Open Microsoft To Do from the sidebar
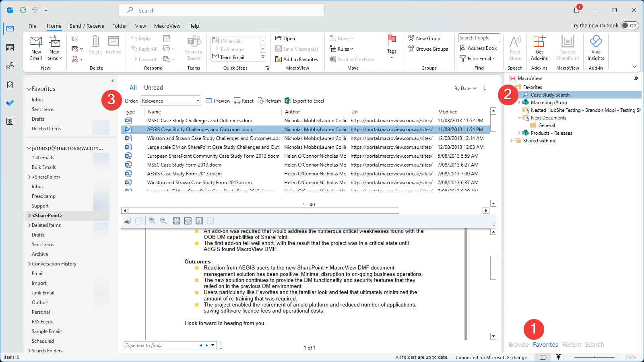The height and width of the screenshot is (362, 644). [10, 103]
